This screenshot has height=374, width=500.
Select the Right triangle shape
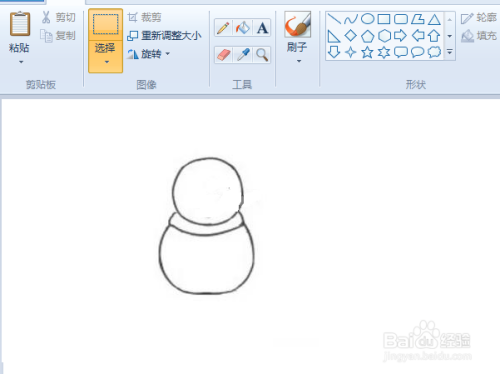[x=334, y=36]
